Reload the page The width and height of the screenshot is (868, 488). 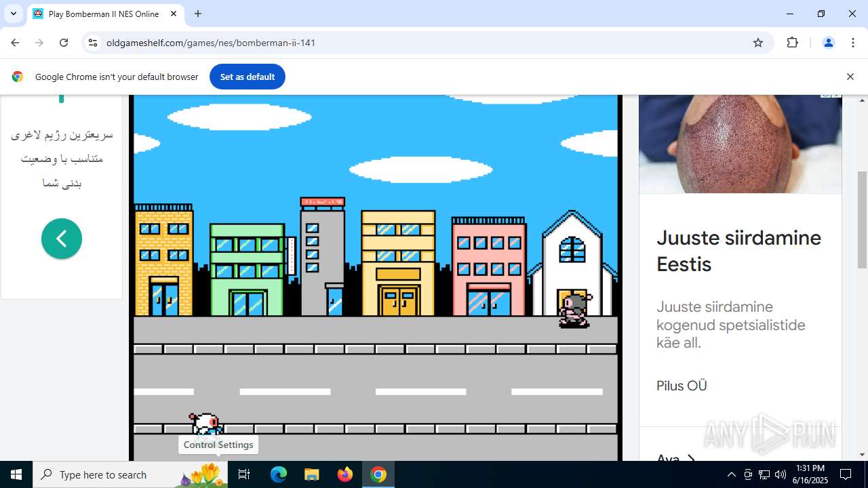coord(64,43)
